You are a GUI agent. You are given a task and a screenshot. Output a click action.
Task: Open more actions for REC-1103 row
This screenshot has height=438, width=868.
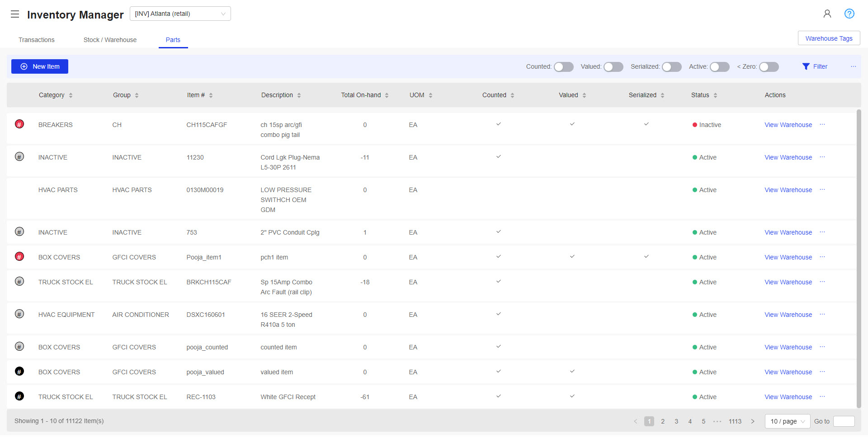coord(822,396)
